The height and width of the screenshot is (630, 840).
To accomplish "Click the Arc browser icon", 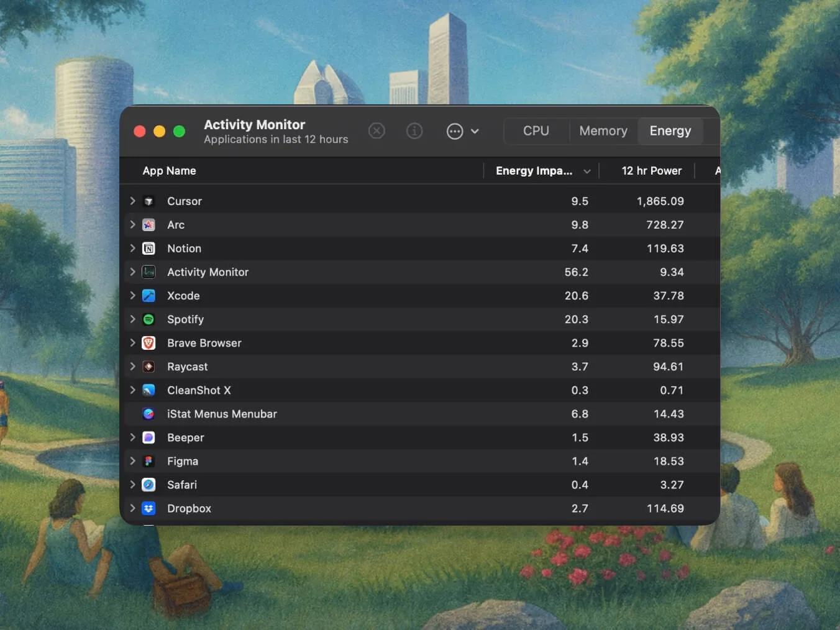I will click(148, 225).
